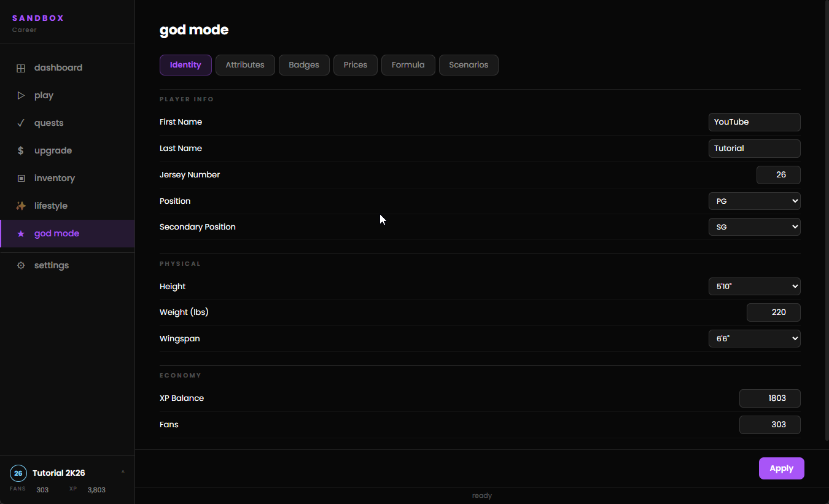Click the settings gear icon
This screenshot has height=504, width=829.
point(21,266)
